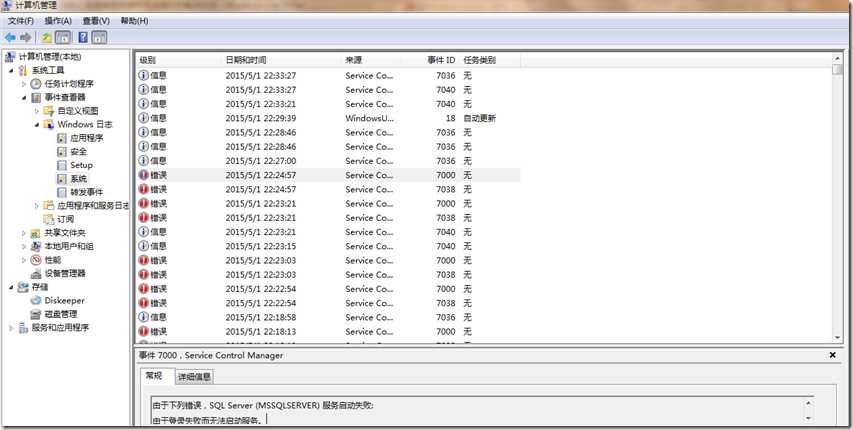Click the event list scrollbar up arrow
The image size is (853, 430).
click(x=837, y=58)
